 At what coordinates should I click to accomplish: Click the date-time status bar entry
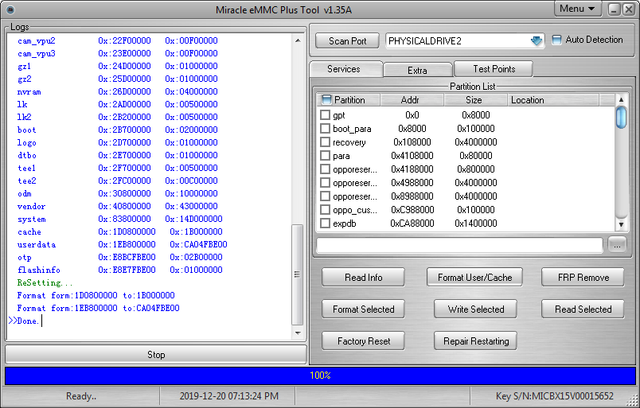click(229, 396)
